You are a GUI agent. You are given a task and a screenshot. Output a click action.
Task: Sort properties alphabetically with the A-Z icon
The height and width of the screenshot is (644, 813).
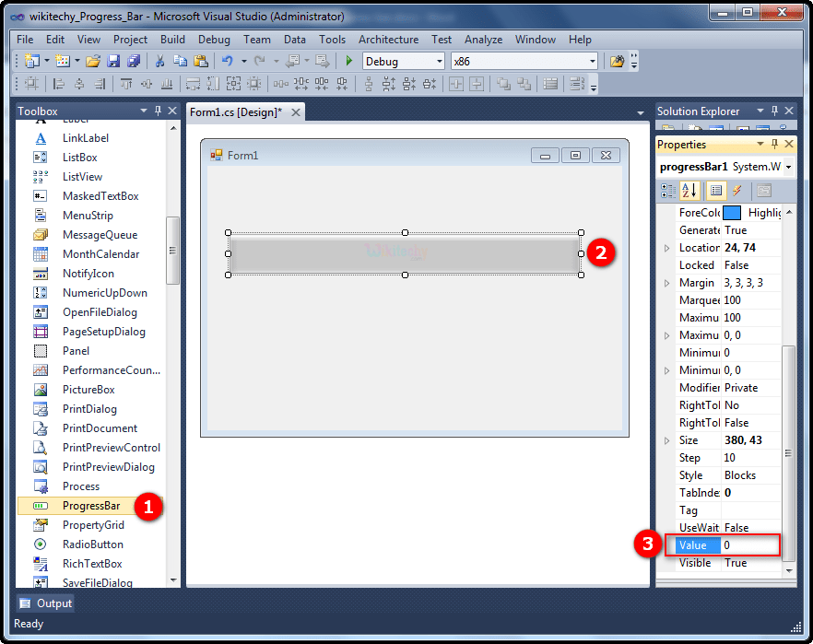click(689, 191)
